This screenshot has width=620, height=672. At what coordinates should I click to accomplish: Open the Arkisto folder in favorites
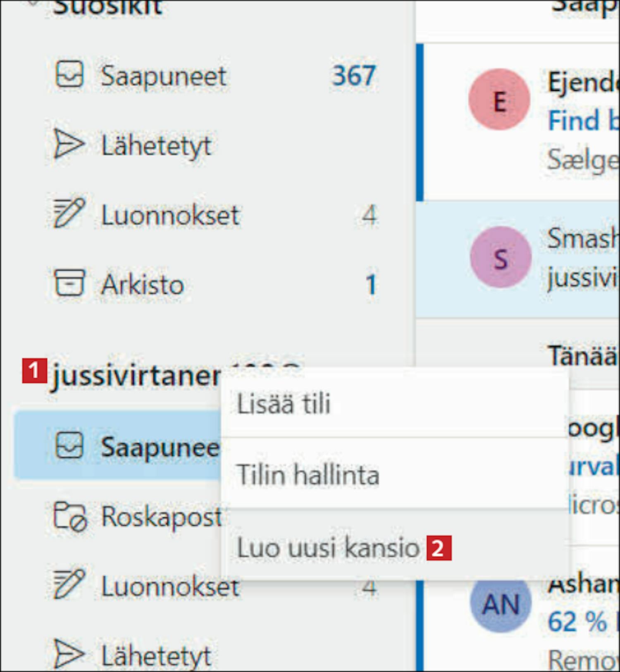pos(143,285)
